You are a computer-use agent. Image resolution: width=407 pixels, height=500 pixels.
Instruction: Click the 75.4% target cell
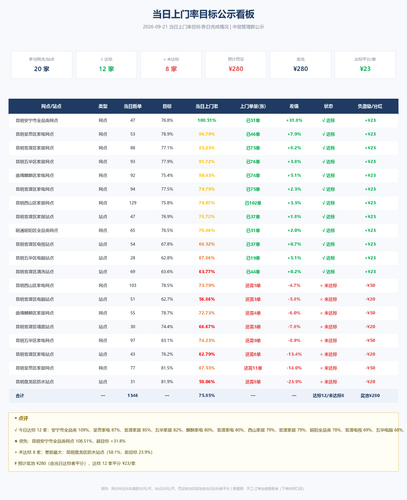click(167, 175)
